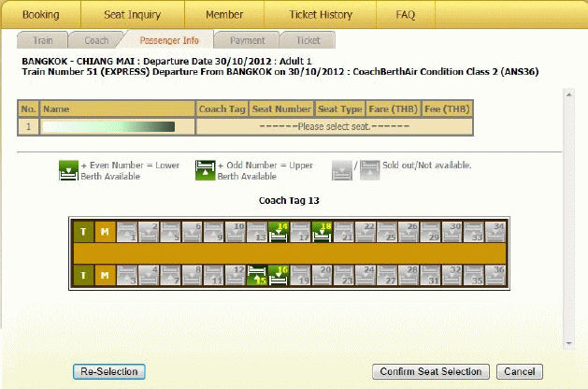The image size is (588, 389).
Task: Open the Booking menu
Action: tap(40, 15)
